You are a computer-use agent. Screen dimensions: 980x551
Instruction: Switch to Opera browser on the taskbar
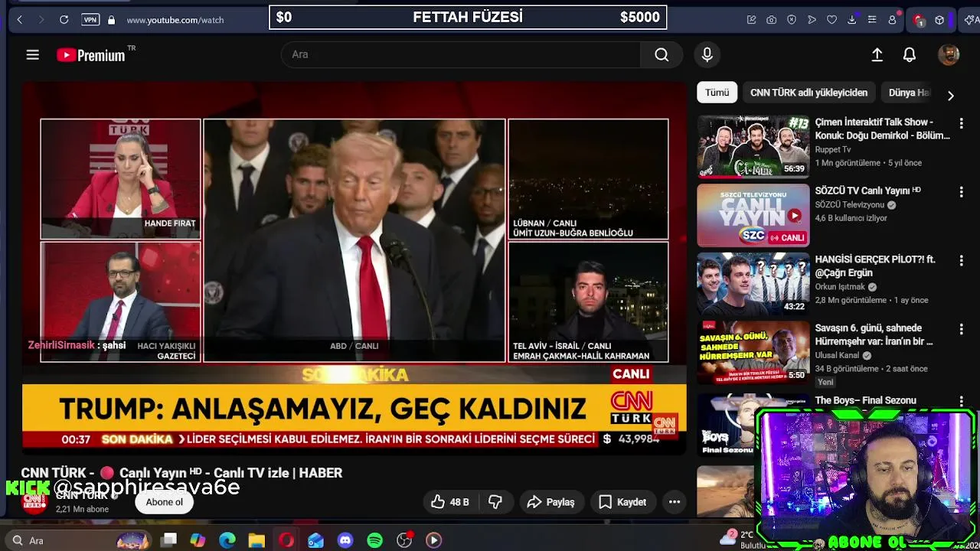286,540
